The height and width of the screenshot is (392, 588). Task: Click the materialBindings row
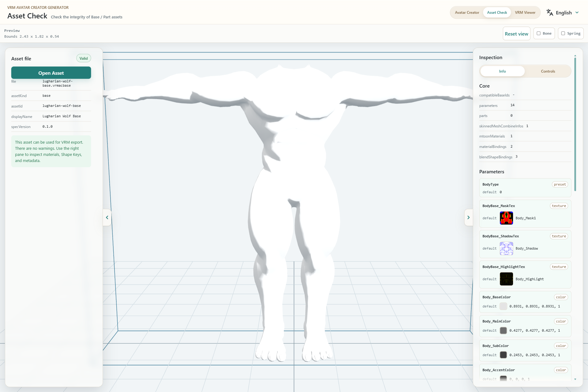(x=525, y=146)
